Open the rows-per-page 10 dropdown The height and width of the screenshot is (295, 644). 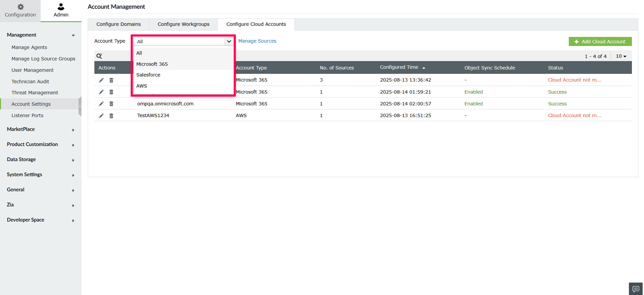pyautogui.click(x=621, y=56)
